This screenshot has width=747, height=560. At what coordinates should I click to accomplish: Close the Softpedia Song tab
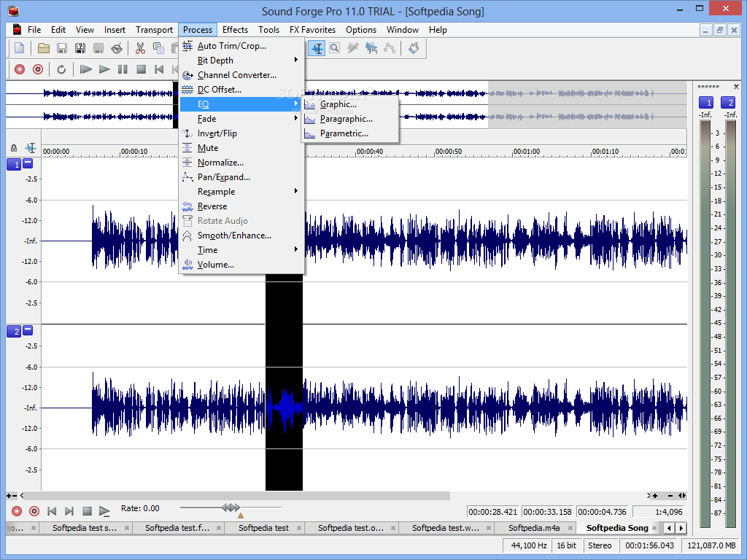tap(654, 528)
